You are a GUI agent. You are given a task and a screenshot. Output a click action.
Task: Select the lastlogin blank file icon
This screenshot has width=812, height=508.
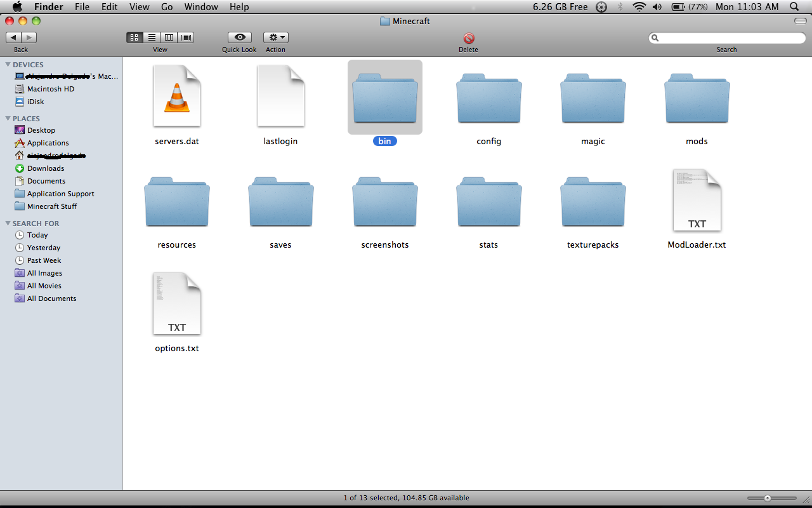pyautogui.click(x=281, y=97)
